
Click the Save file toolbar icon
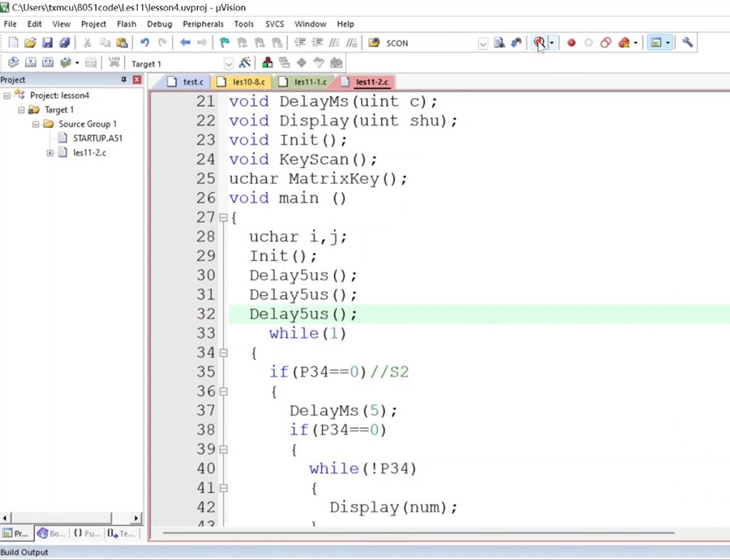point(47,43)
